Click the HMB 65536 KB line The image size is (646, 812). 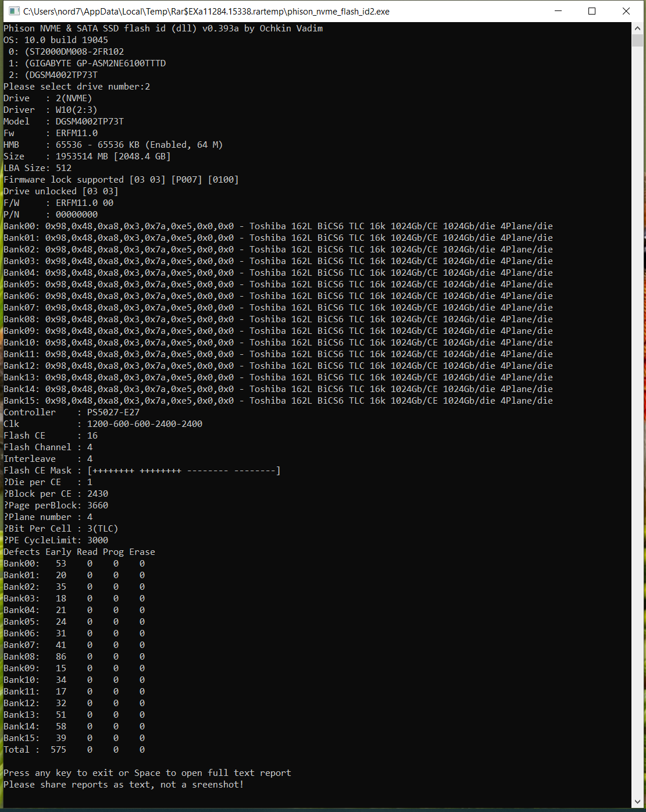[113, 145]
